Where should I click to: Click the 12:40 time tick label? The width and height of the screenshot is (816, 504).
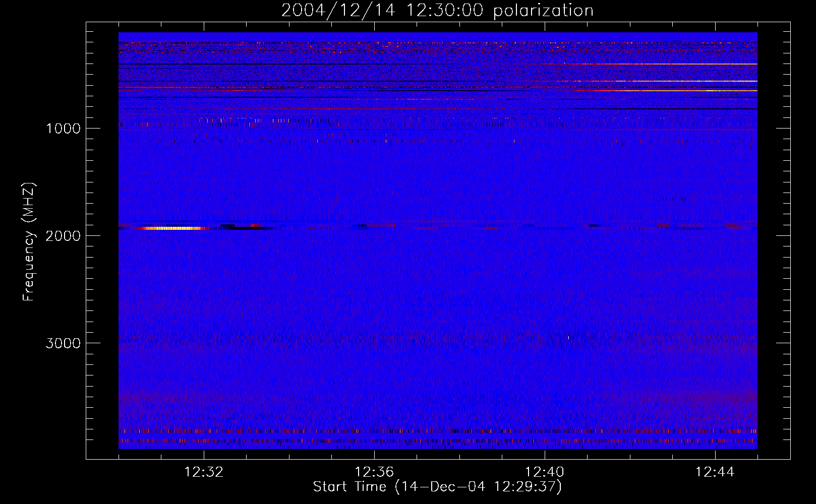coord(545,472)
